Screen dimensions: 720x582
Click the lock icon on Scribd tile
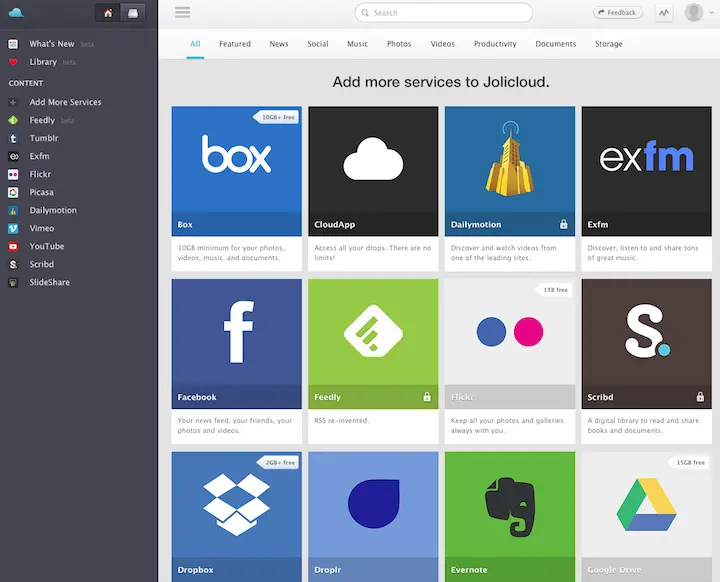[700, 397]
